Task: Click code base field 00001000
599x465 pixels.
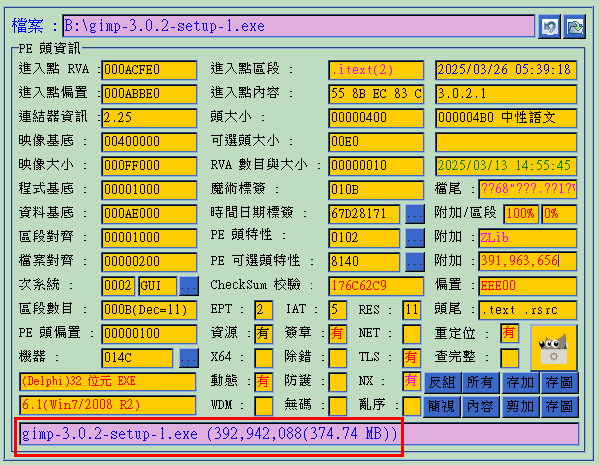Action: [x=149, y=190]
